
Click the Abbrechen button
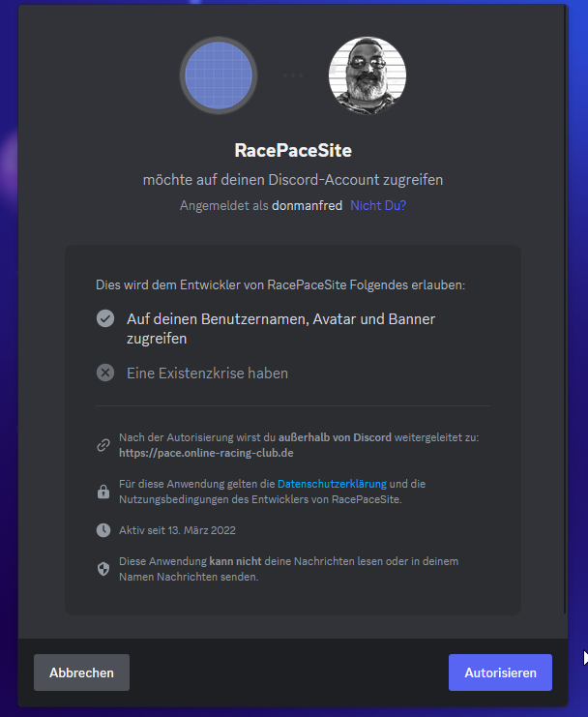pyautogui.click(x=82, y=672)
